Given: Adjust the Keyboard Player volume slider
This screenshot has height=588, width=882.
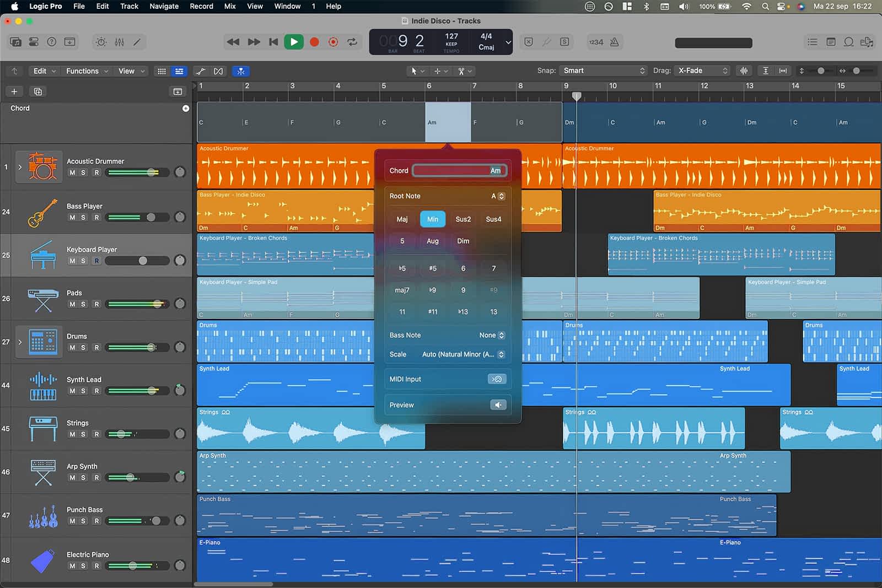Looking at the screenshot, I should [143, 261].
